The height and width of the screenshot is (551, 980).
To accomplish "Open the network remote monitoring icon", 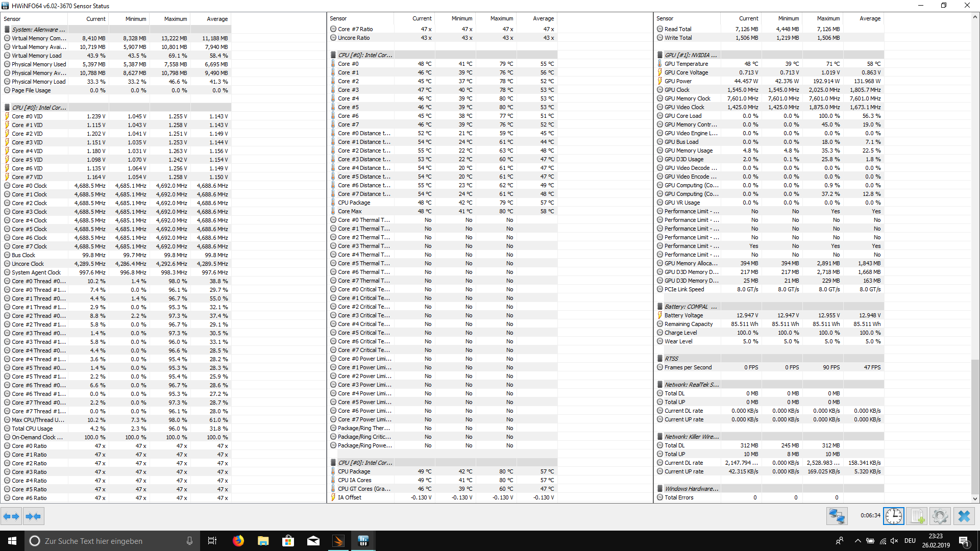I will tap(837, 516).
